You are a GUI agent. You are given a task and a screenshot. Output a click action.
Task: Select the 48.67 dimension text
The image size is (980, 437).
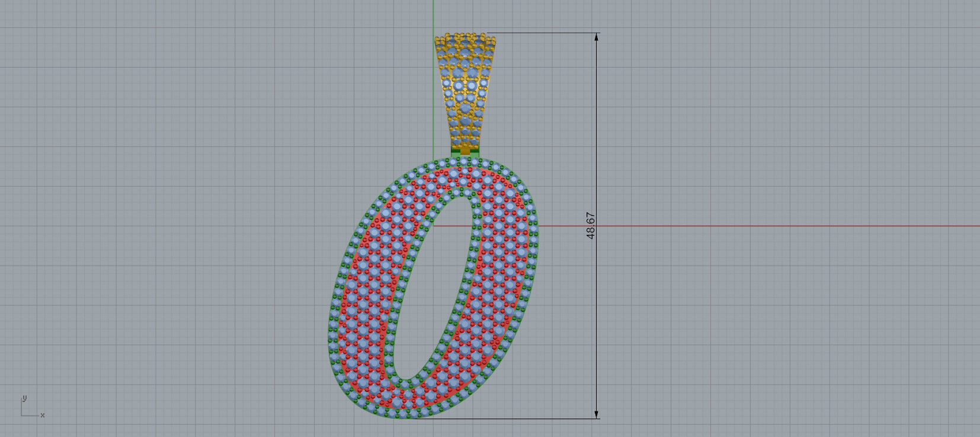[590, 225]
